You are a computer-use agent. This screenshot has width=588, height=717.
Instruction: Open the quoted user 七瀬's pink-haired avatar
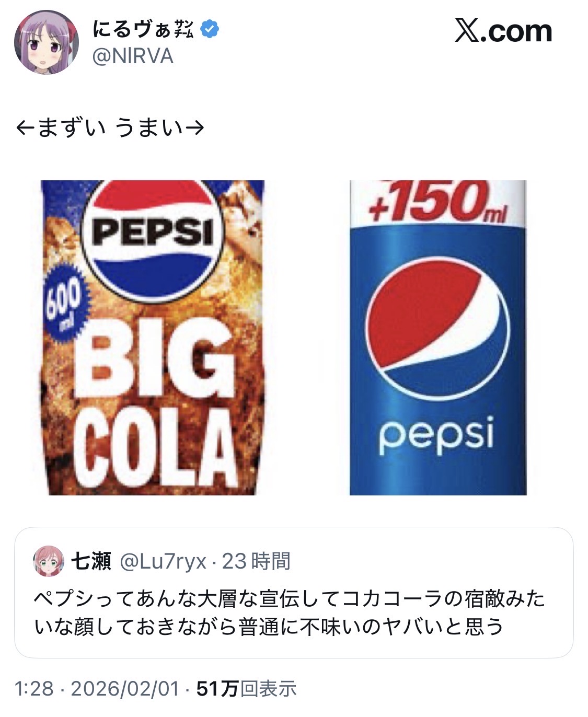[x=49, y=562]
